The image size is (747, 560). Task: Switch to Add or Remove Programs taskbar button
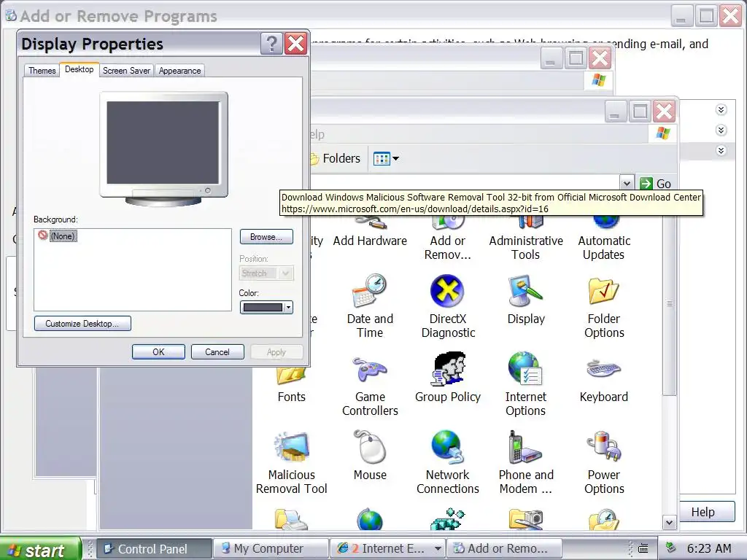(505, 548)
